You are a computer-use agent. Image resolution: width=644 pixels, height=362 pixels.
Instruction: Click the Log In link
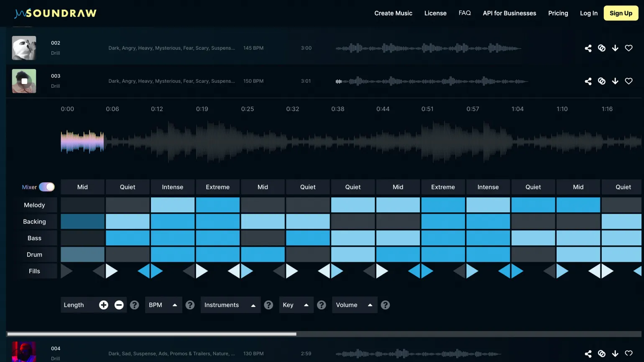pos(588,13)
